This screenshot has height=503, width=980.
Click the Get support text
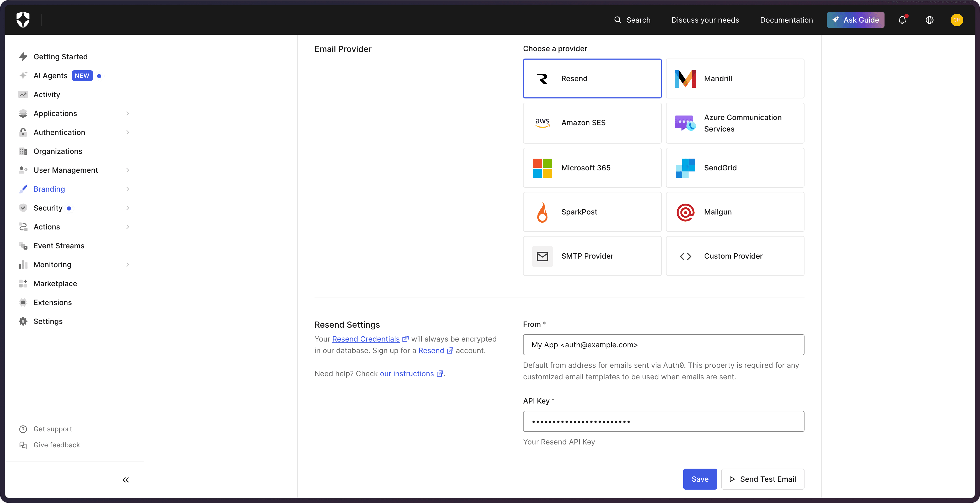coord(52,429)
